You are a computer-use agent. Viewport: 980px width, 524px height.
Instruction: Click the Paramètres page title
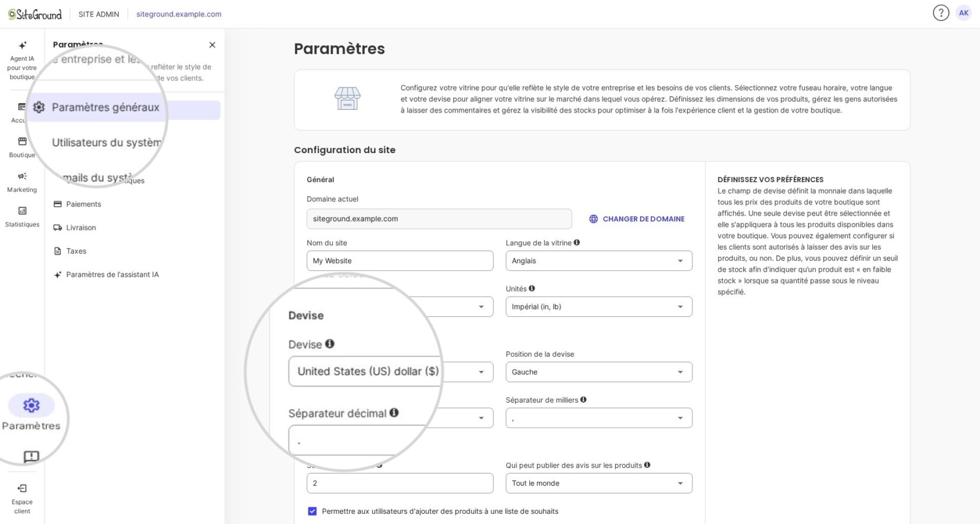pyautogui.click(x=339, y=49)
